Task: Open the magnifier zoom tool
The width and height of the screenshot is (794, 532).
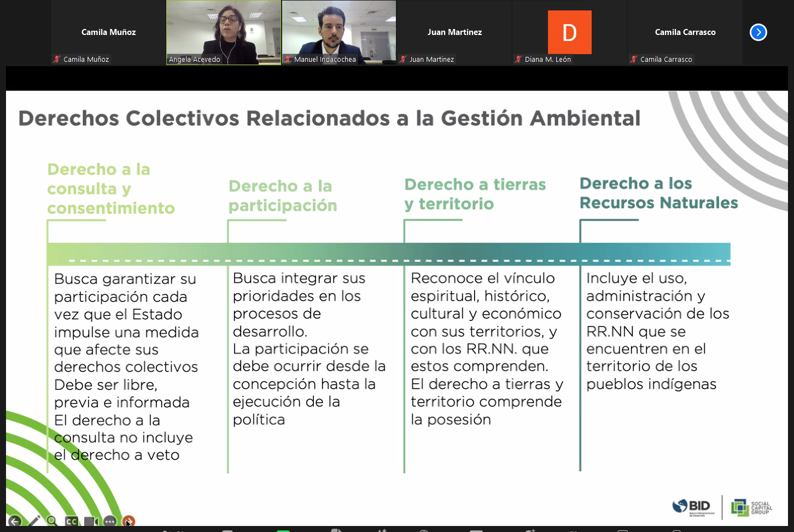Action: [x=52, y=521]
